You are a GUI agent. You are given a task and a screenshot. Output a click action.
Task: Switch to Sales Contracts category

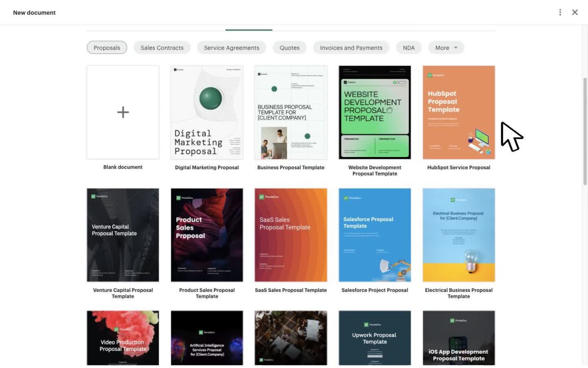[162, 48]
